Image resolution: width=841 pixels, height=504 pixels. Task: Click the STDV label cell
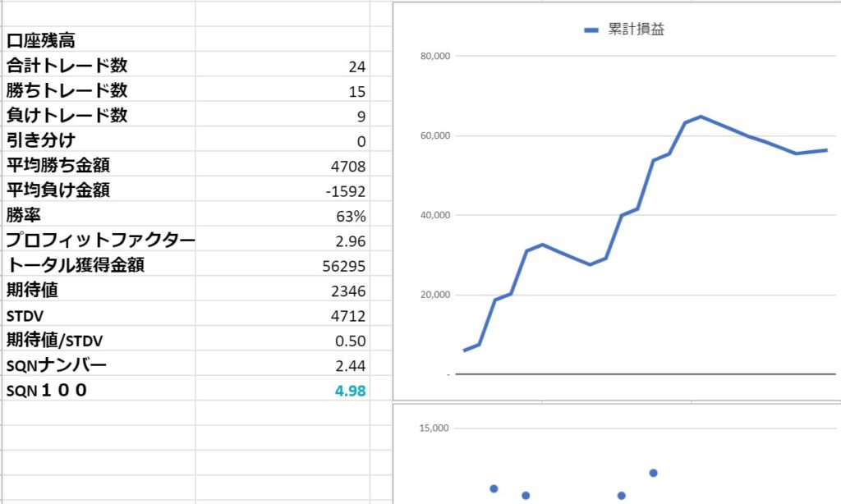click(99, 315)
